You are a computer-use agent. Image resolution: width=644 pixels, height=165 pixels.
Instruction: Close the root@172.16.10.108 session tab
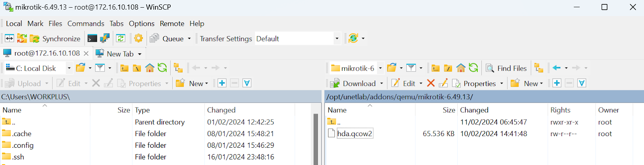pos(86,53)
